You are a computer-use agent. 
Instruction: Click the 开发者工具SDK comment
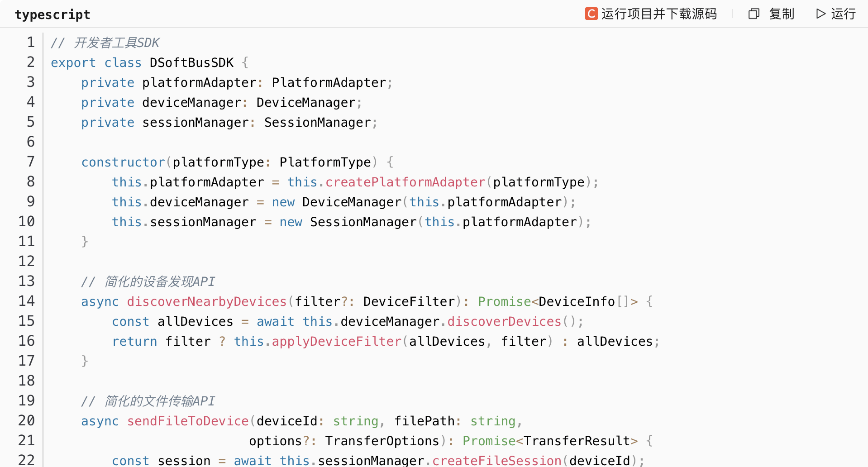[116, 43]
